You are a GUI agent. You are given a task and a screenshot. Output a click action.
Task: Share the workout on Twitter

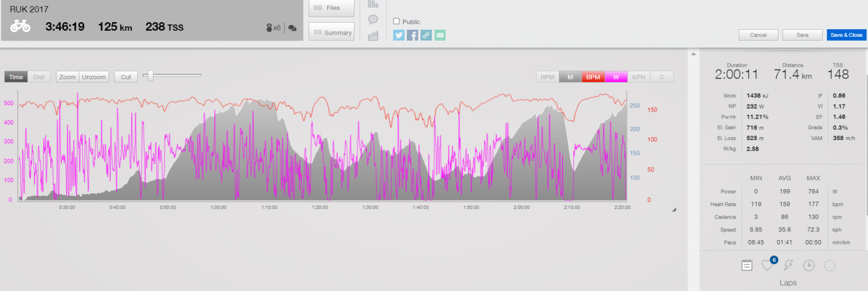click(x=399, y=35)
